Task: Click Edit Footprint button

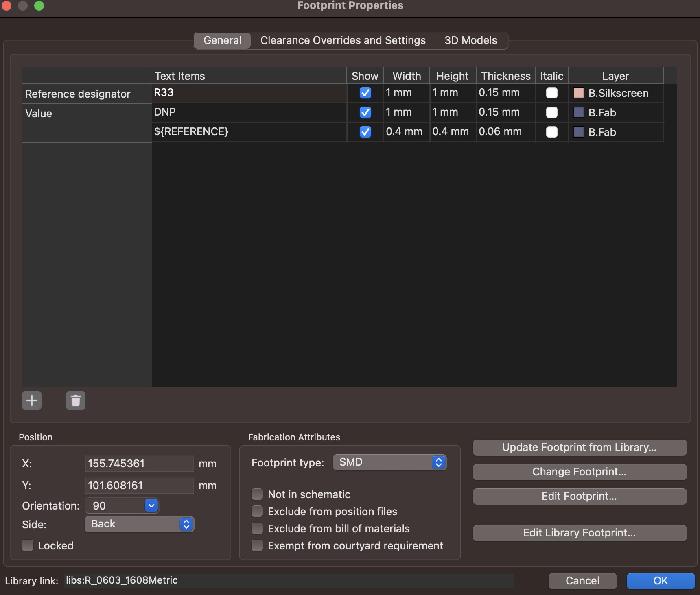Action: coord(580,496)
